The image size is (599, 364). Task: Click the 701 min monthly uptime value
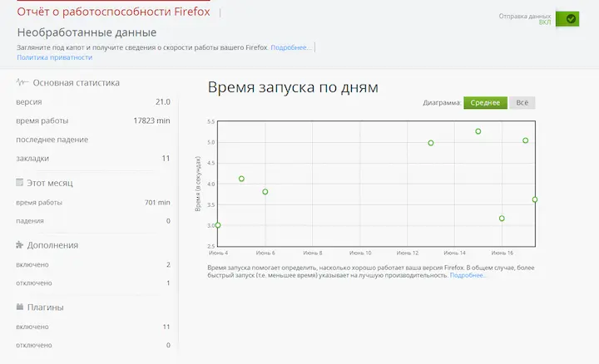(157, 202)
